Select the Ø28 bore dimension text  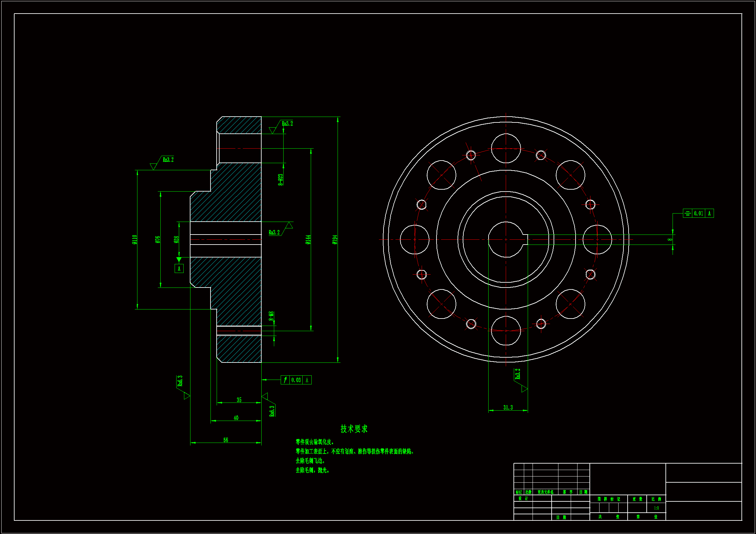pyautogui.click(x=176, y=239)
